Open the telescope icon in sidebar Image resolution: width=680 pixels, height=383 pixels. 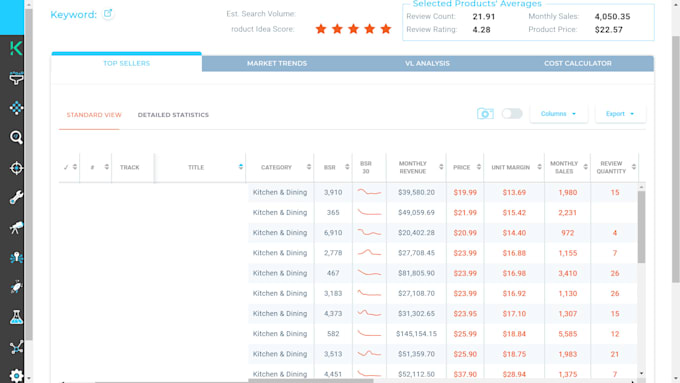point(16,227)
